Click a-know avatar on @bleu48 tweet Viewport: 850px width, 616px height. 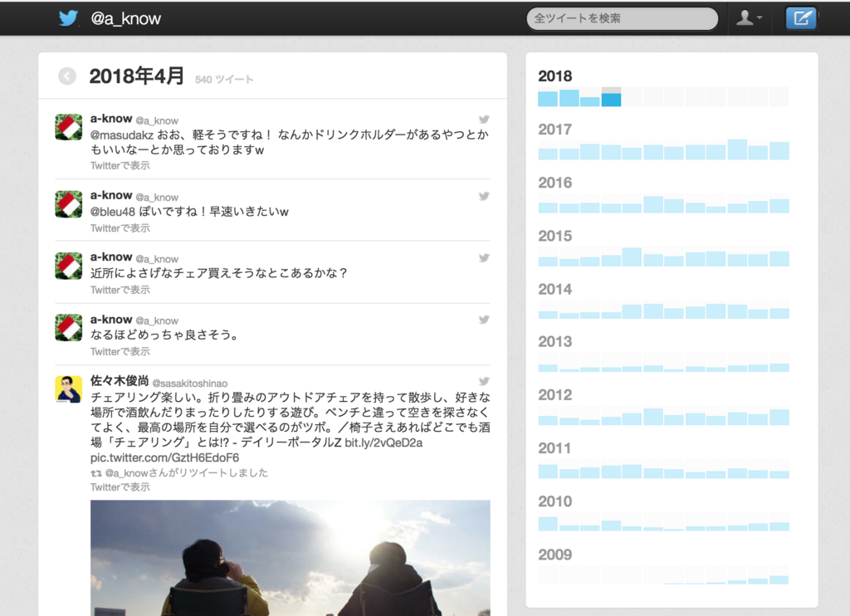pos(68,204)
